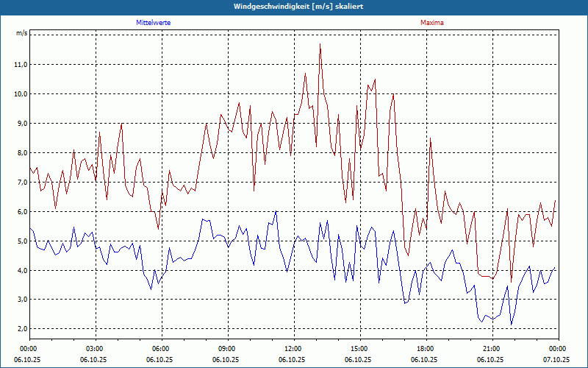The height and width of the screenshot is (368, 588).
Task: Click the 4,0 y-axis label
Action: (22, 270)
